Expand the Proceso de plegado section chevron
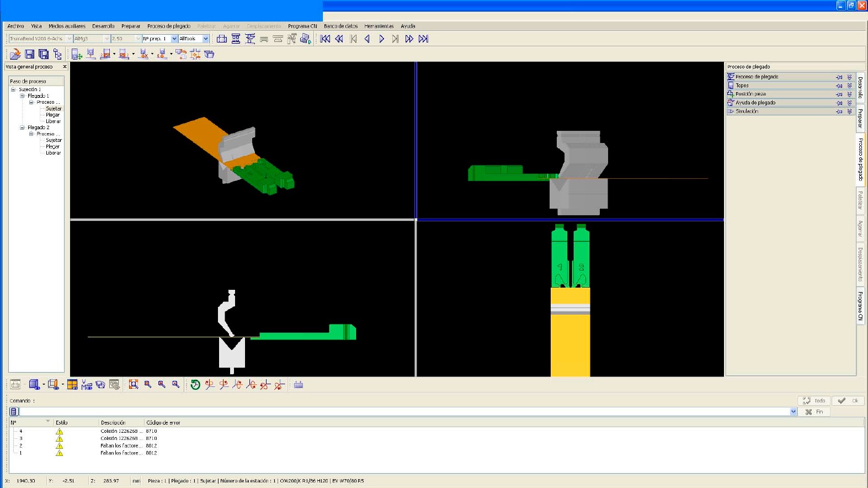Viewport: 868px width, 488px height. 850,77
